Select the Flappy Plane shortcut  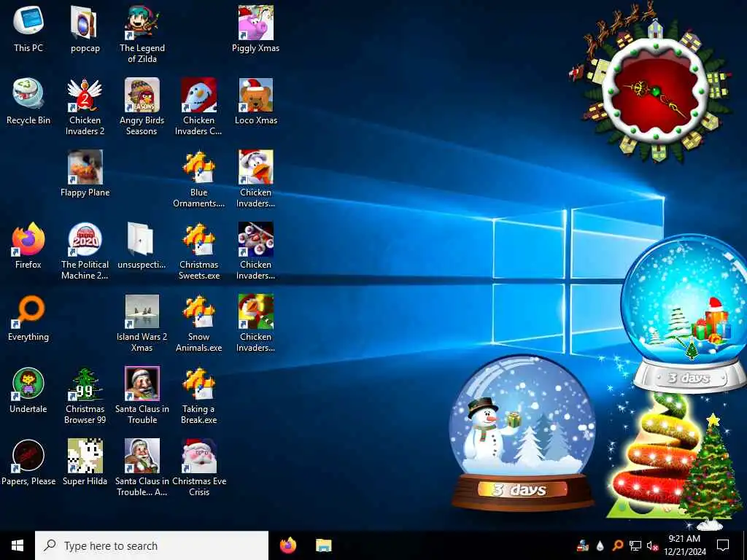[x=85, y=174]
